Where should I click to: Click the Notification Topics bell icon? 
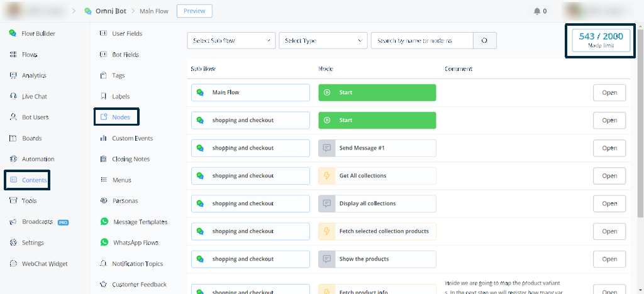tap(104, 264)
